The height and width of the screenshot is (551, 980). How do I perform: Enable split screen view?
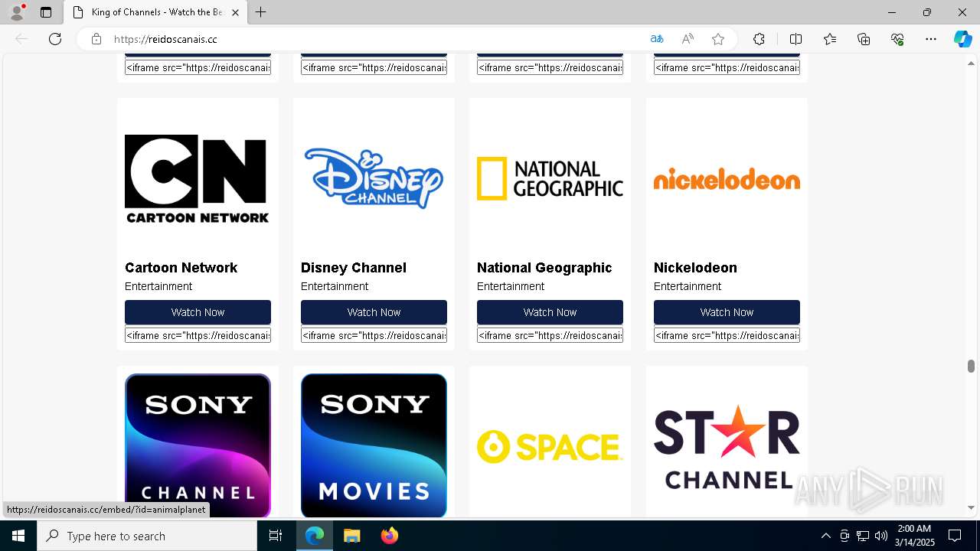click(795, 39)
